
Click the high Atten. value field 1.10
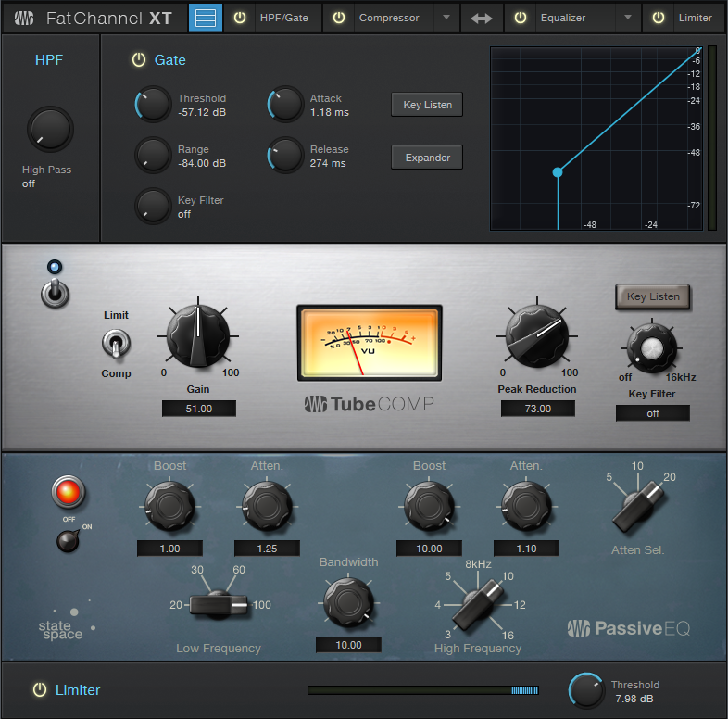(x=526, y=549)
